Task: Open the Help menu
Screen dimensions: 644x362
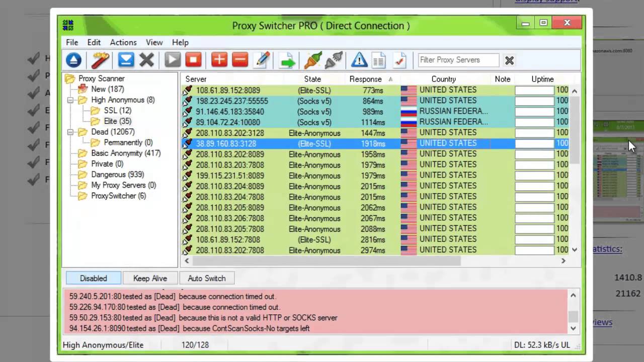Action: pyautogui.click(x=180, y=42)
